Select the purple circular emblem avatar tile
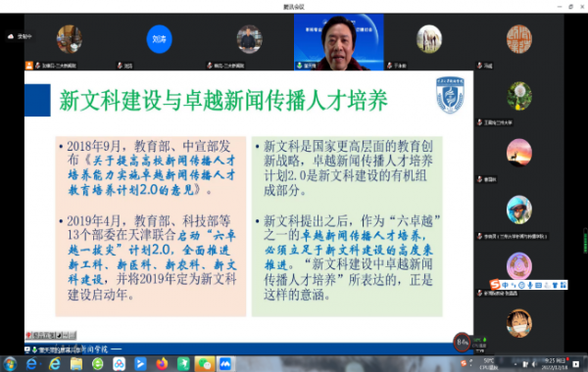This screenshot has height=372, width=588. [519, 266]
